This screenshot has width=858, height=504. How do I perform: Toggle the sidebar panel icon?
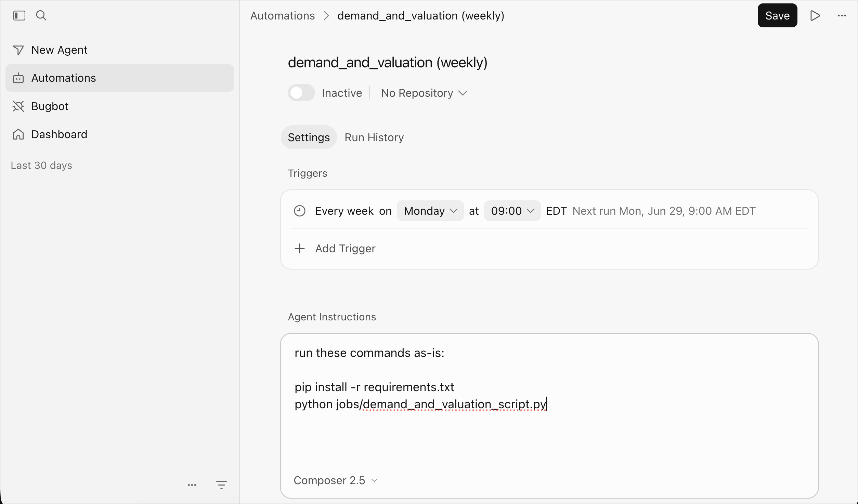pos(19,15)
